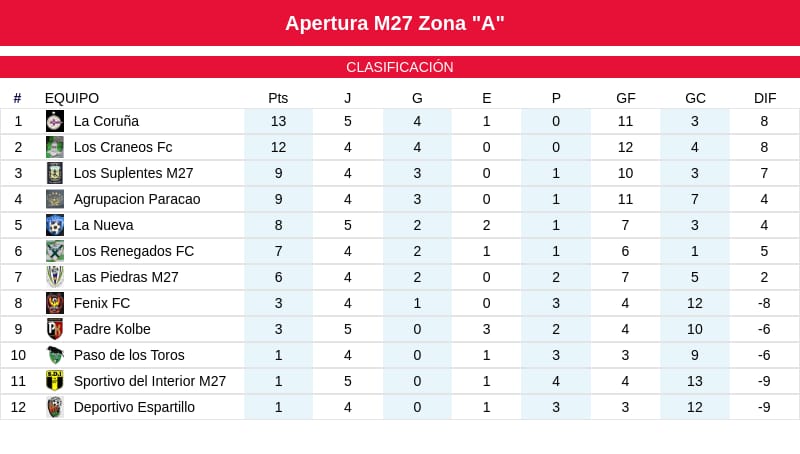
Task: Click the Paso de los Toros logo
Action: [x=55, y=355]
